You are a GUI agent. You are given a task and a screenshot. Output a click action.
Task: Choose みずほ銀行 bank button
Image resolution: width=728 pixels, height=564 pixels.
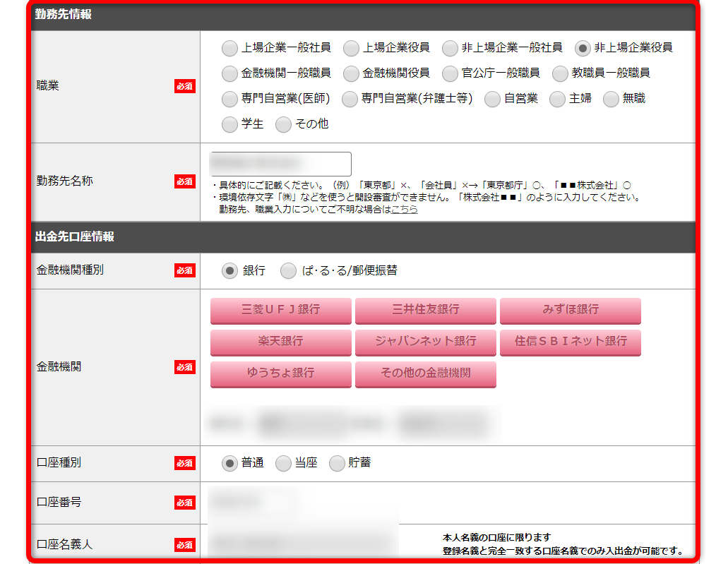click(x=570, y=310)
